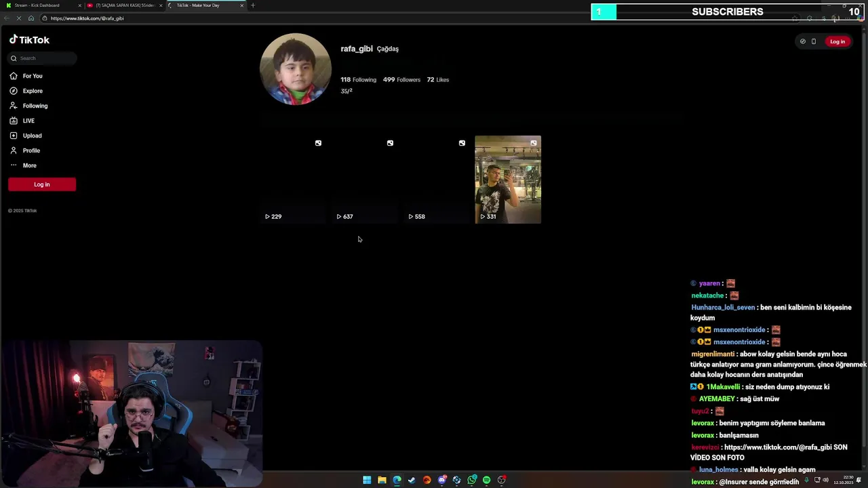868x488 pixels.
Task: Click the top-right Log in button
Action: [837, 41]
